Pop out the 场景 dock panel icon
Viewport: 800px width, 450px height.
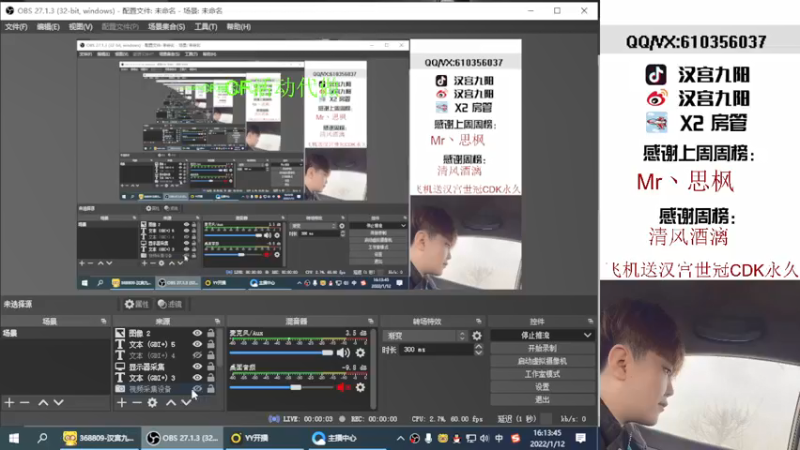coord(104,321)
